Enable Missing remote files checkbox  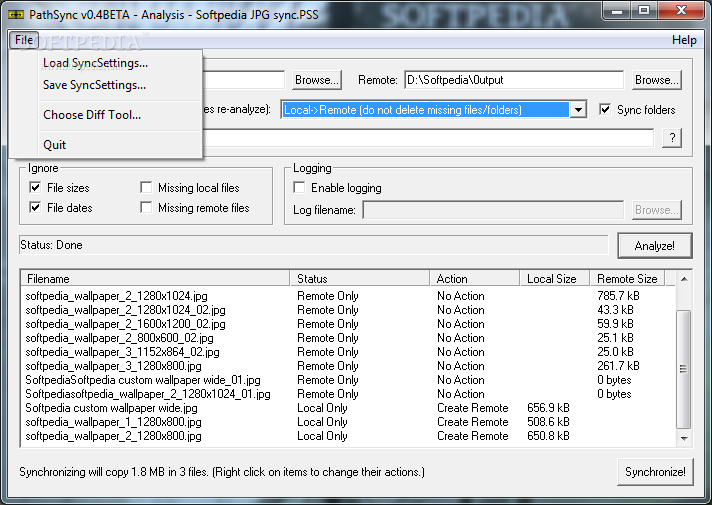(x=146, y=208)
